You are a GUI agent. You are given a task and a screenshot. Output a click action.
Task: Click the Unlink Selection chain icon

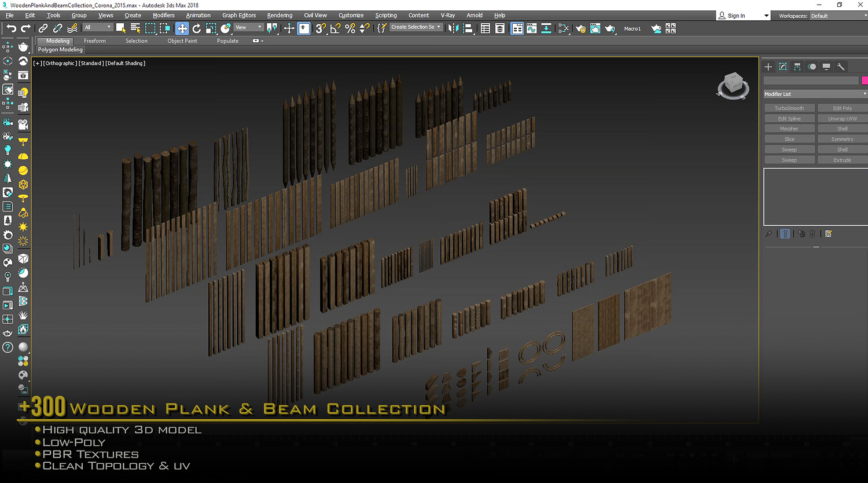(57, 28)
